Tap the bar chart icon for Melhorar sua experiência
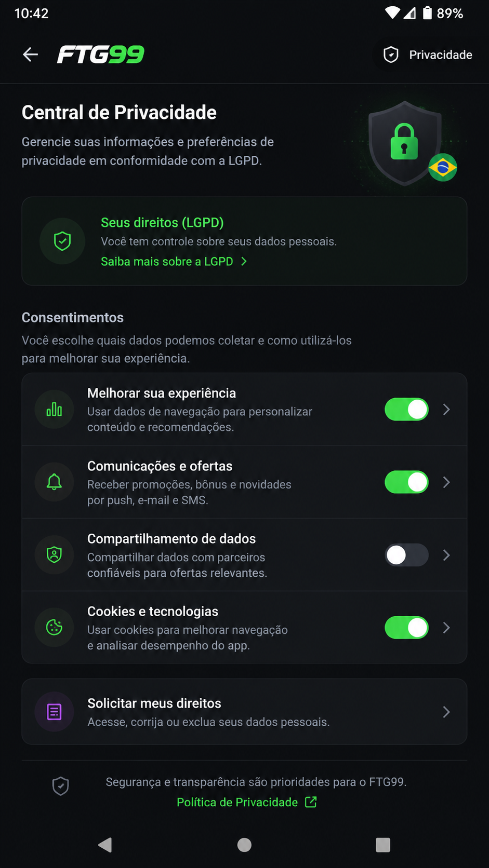The height and width of the screenshot is (868, 489). (54, 410)
